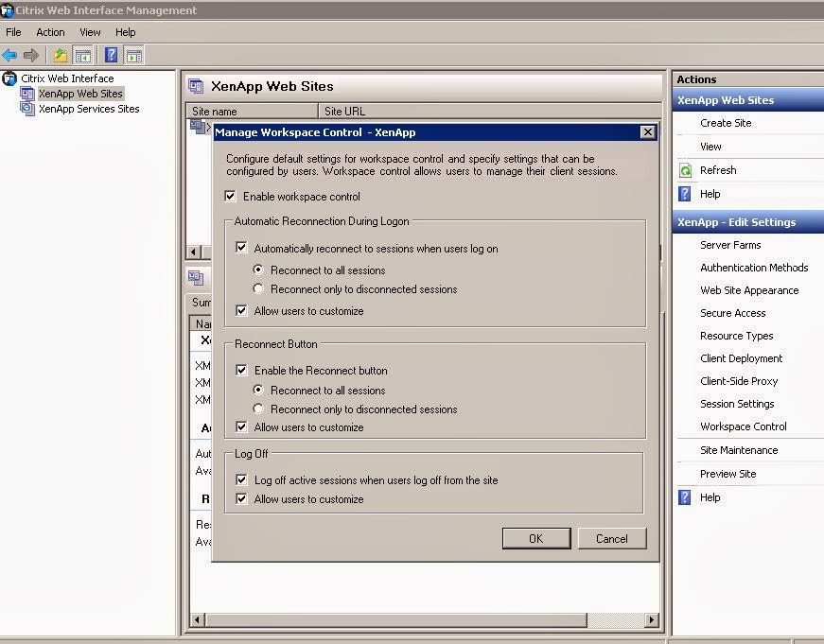Click the Citrix Web Interface tree icon
The width and height of the screenshot is (824, 644).
[x=9, y=78]
